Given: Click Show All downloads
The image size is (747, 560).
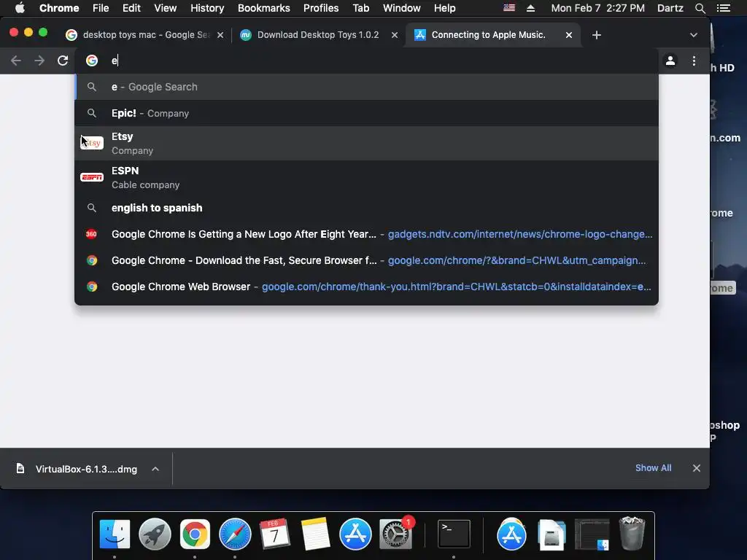Looking at the screenshot, I should [x=653, y=468].
